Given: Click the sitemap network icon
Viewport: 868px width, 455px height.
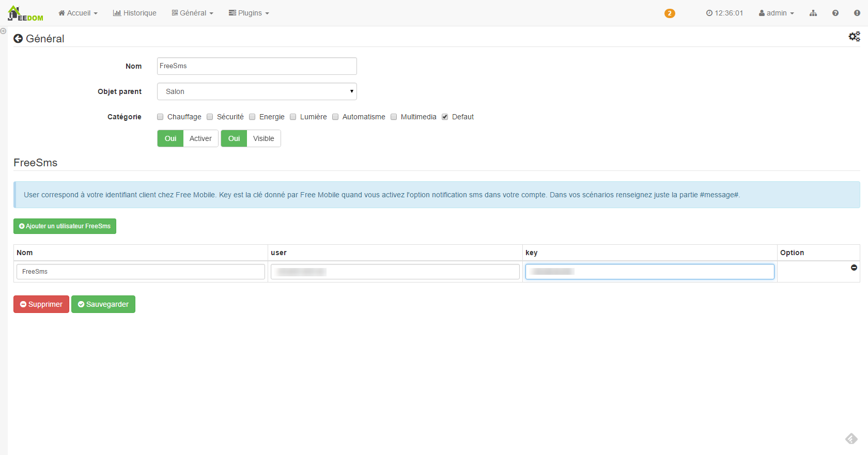Looking at the screenshot, I should click(813, 13).
